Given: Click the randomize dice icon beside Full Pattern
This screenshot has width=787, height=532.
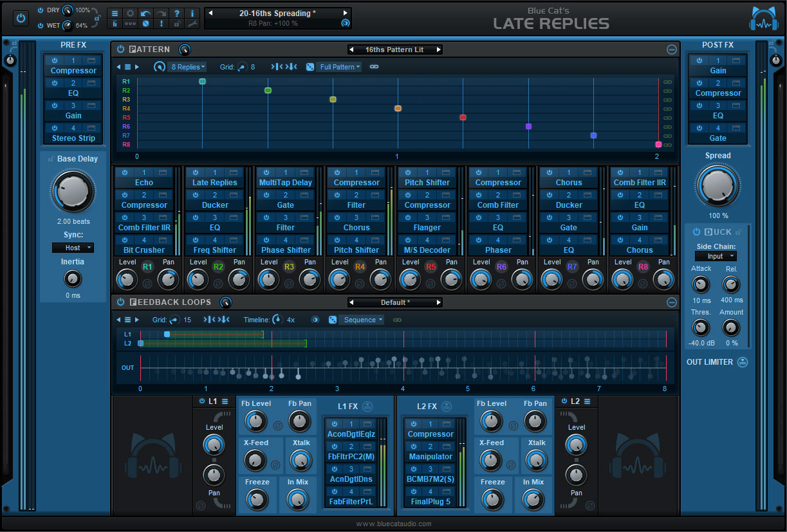Looking at the screenshot, I should click(310, 67).
